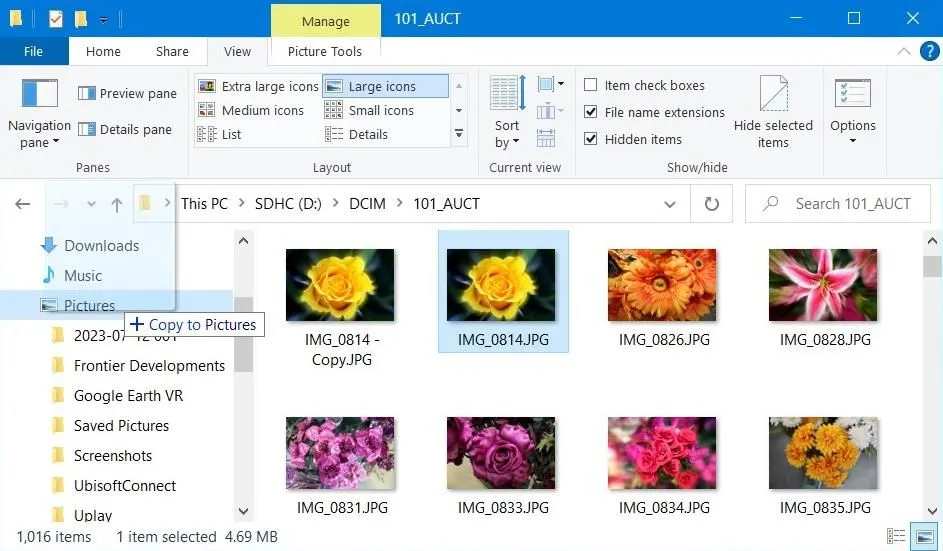
Task: Open the Home ribbon tab
Action: click(x=103, y=52)
